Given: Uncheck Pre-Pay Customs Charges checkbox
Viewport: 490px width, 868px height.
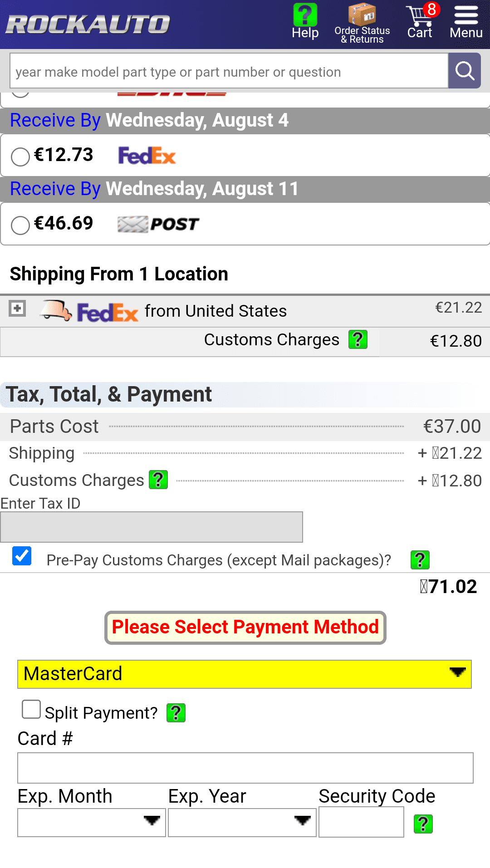Looking at the screenshot, I should (22, 556).
